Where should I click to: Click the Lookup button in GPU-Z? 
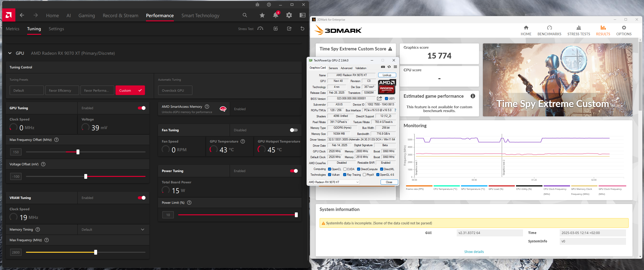387,75
